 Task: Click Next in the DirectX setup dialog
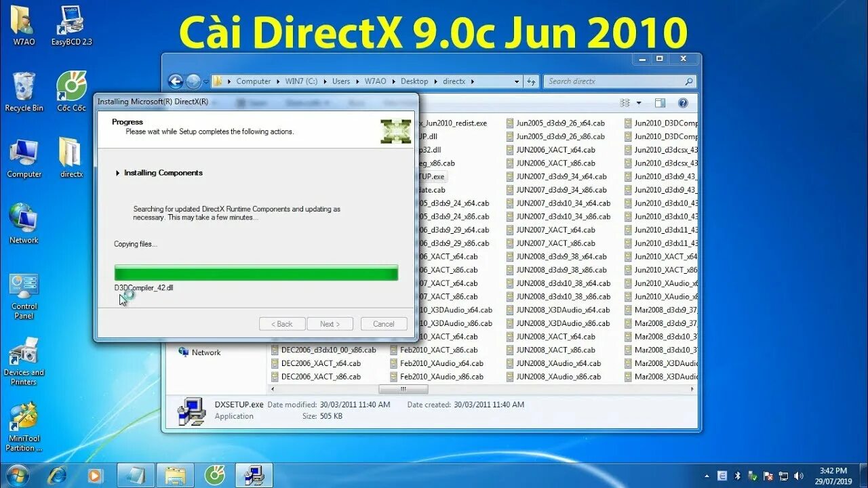coord(330,324)
